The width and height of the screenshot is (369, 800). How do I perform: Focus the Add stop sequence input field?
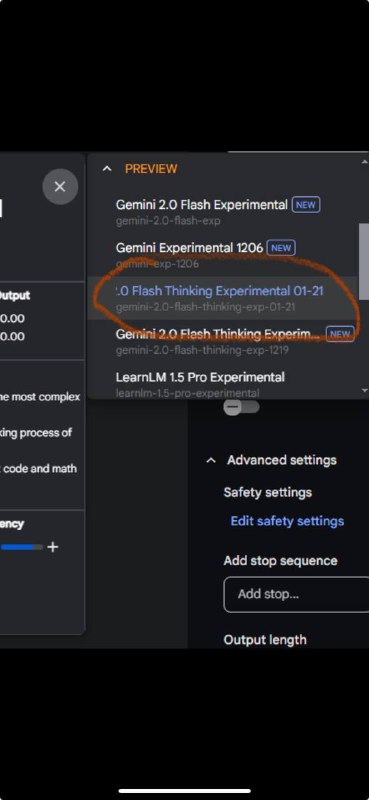pos(296,594)
